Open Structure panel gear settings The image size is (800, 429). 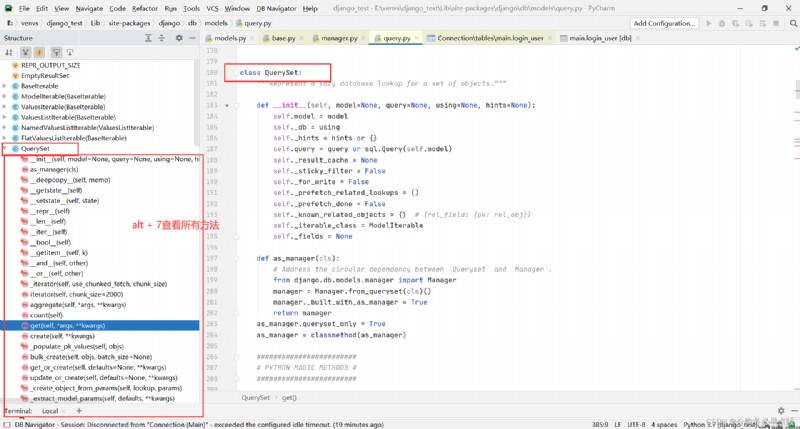179,38
